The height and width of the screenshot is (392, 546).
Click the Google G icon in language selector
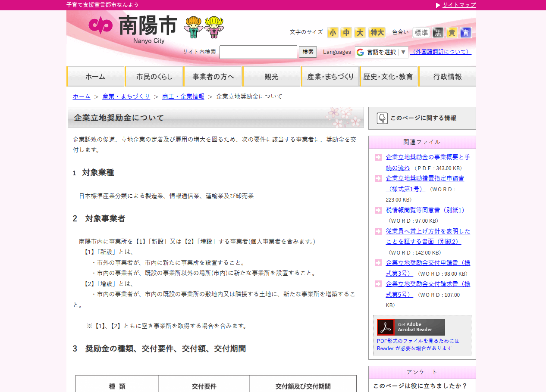click(x=360, y=52)
